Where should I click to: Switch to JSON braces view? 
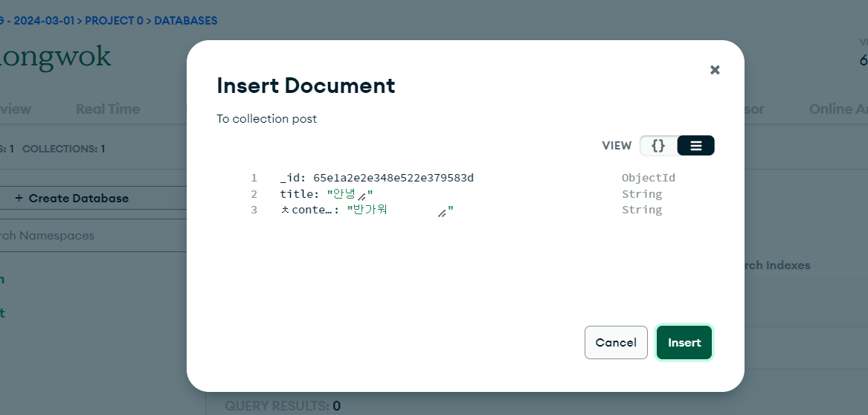[658, 146]
